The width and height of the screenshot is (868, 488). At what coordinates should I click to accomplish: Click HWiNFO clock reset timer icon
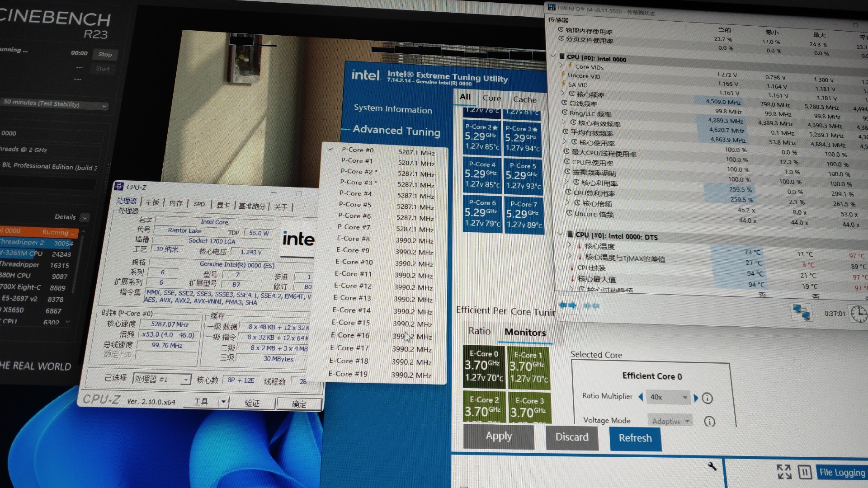858,314
